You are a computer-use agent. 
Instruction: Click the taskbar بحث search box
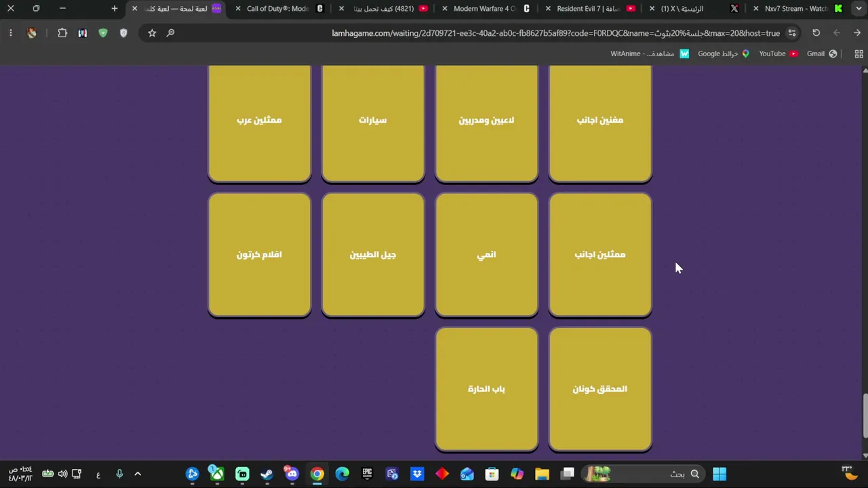(x=644, y=474)
